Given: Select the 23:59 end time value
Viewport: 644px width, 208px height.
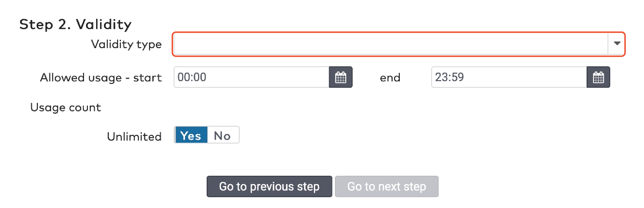Looking at the screenshot, I should coord(449,77).
